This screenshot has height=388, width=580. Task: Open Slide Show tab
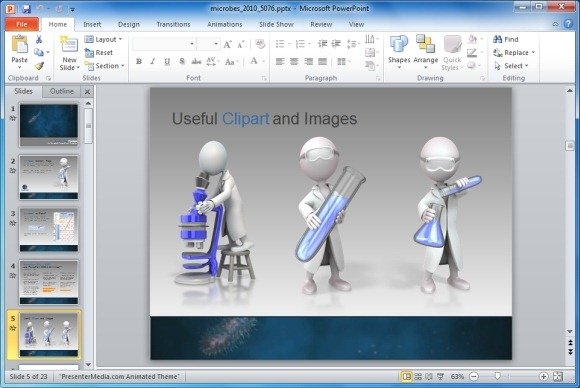(x=276, y=24)
